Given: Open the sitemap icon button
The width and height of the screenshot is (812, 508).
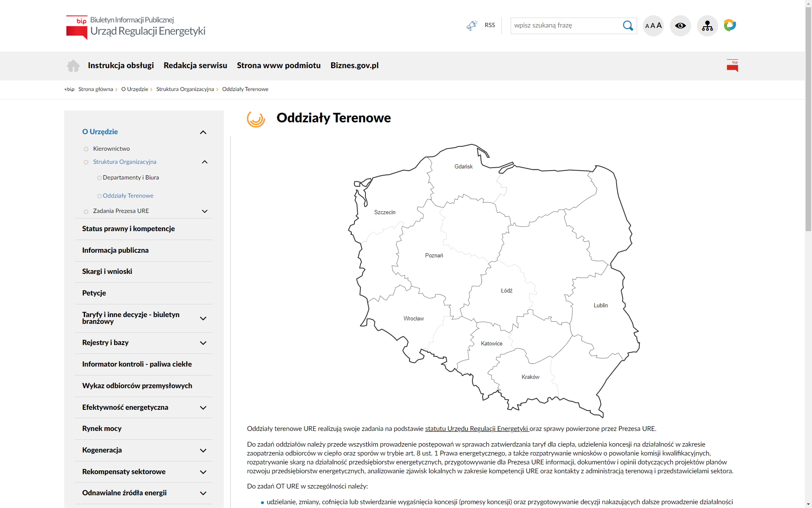Looking at the screenshot, I should coord(707,26).
